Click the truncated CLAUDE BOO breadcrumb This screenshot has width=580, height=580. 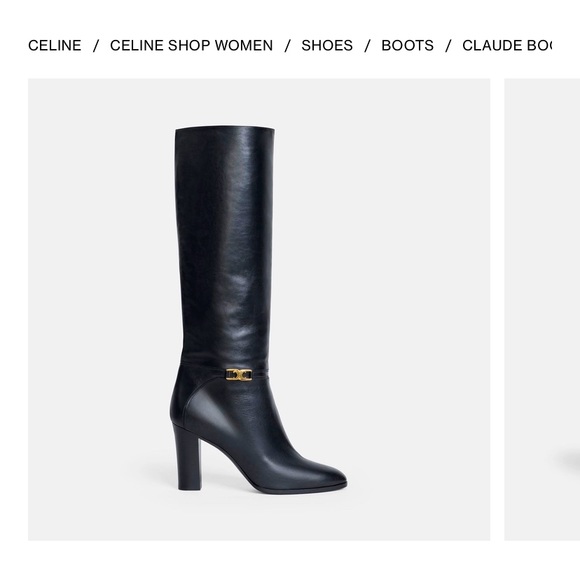coord(507,45)
